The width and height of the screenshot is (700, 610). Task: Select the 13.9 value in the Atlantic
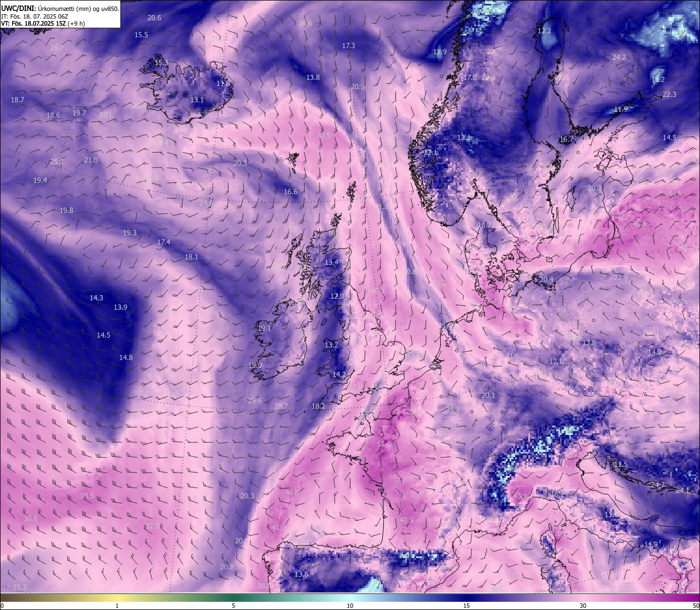click(120, 307)
